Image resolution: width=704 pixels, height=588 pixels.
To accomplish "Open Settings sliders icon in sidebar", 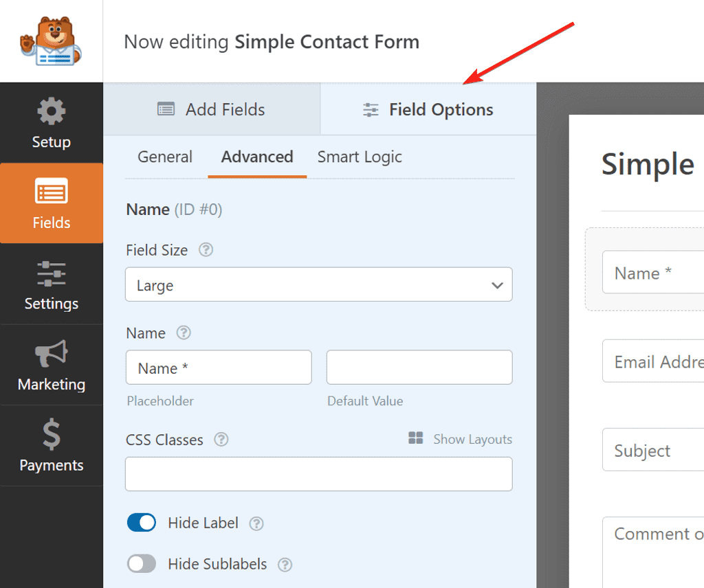I will pos(52,274).
